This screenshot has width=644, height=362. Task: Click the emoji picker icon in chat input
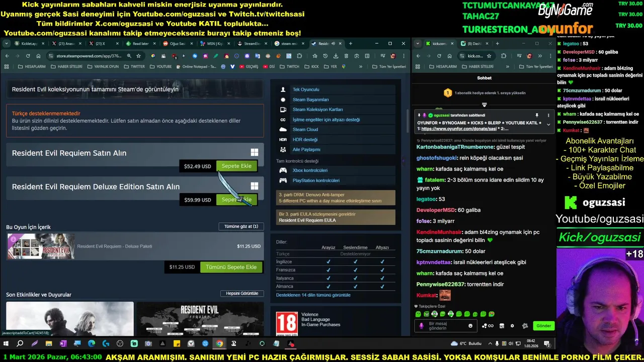point(470,326)
